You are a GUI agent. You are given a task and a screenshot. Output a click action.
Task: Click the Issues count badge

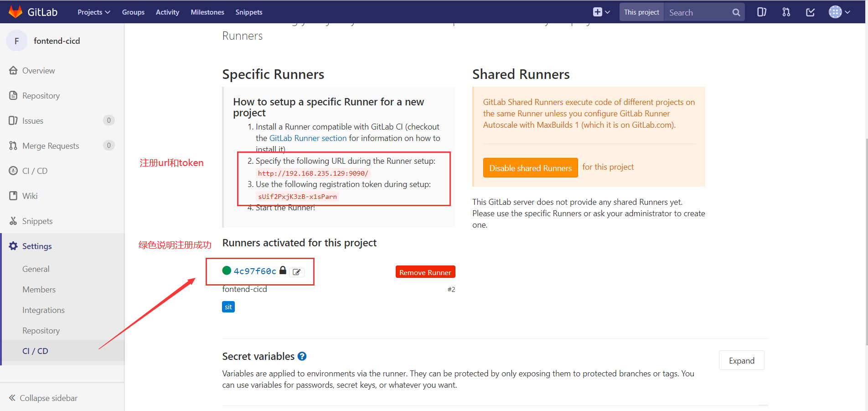point(108,120)
